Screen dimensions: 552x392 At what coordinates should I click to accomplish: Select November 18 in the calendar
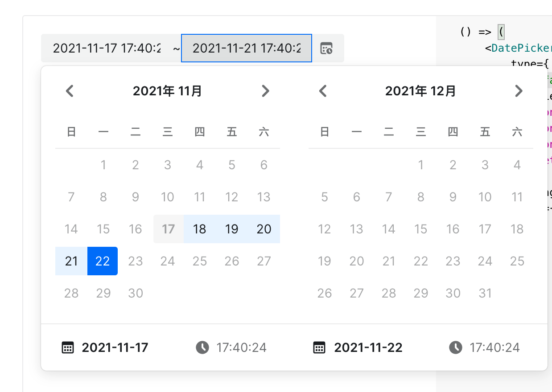point(199,229)
